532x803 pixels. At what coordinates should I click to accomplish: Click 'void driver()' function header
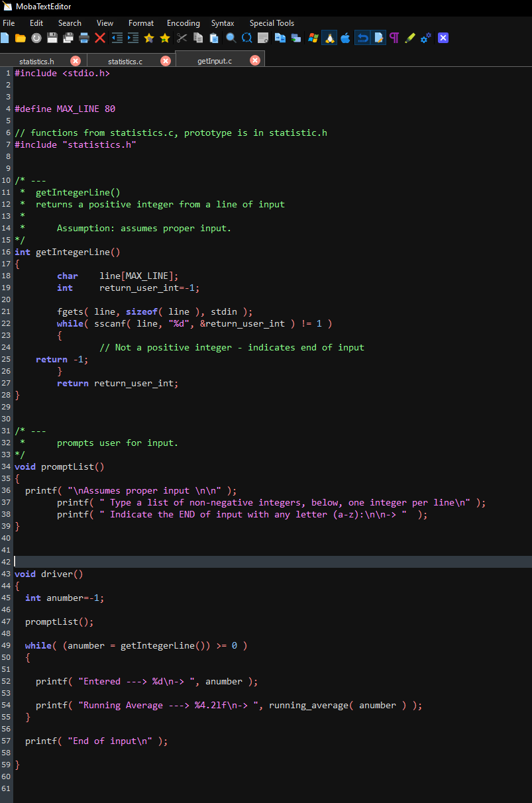click(49, 574)
